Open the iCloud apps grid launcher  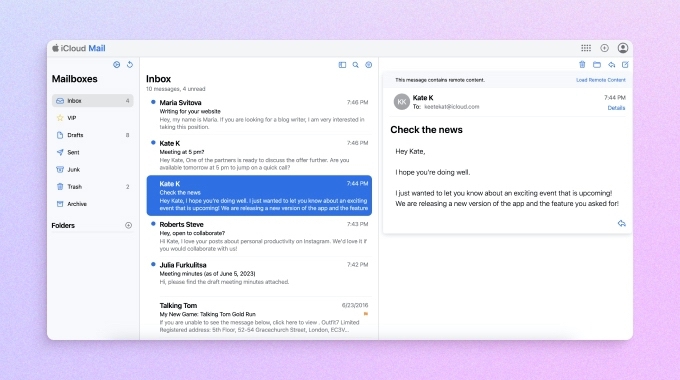585,48
